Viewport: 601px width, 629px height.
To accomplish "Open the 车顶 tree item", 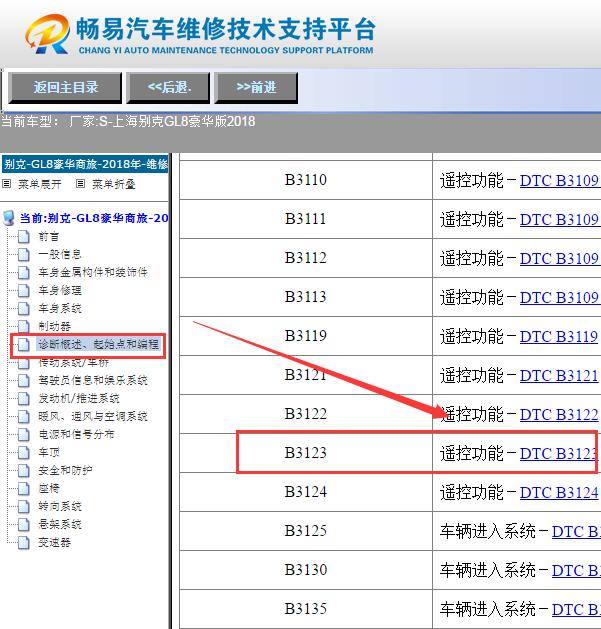I will 49,452.
